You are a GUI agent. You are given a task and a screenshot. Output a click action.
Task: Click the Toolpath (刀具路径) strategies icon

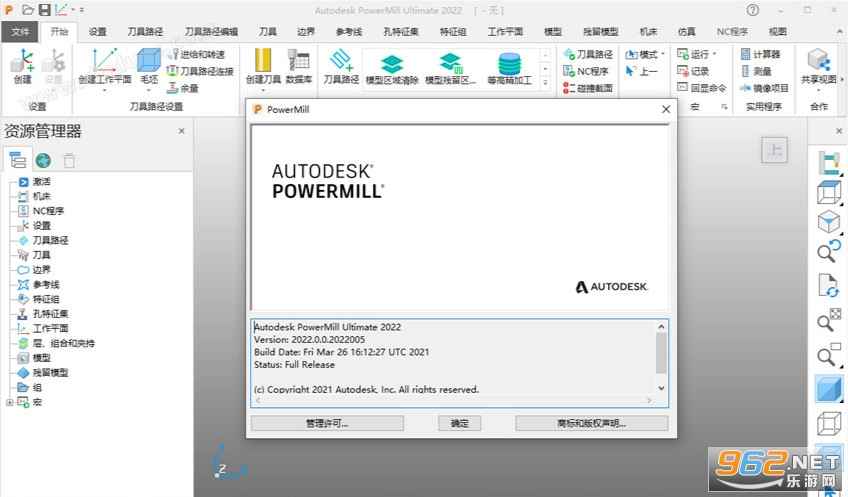tap(341, 67)
